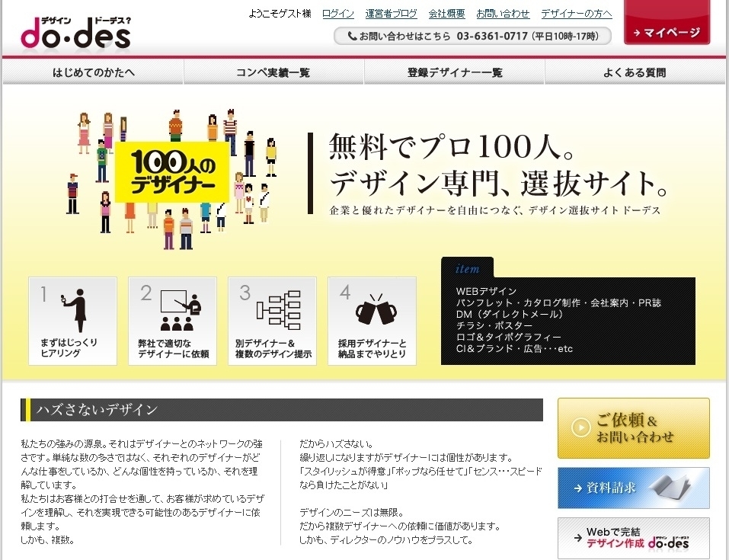Click the お問い合わせ header link

(x=503, y=14)
